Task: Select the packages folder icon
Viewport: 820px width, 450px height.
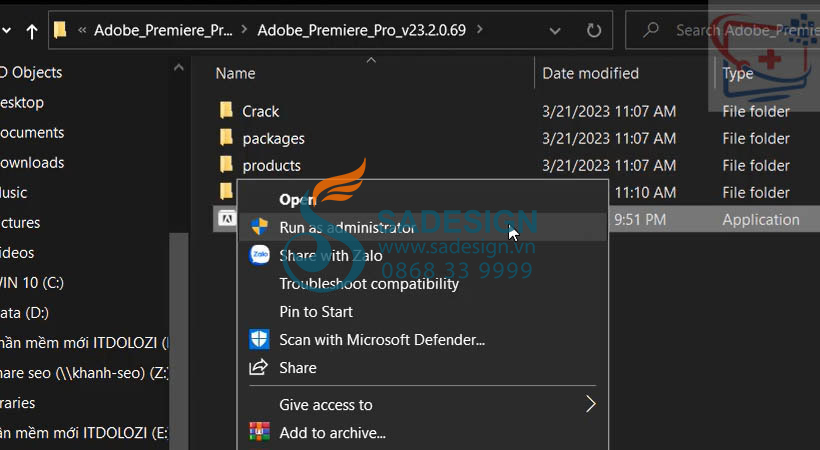Action: coord(226,138)
